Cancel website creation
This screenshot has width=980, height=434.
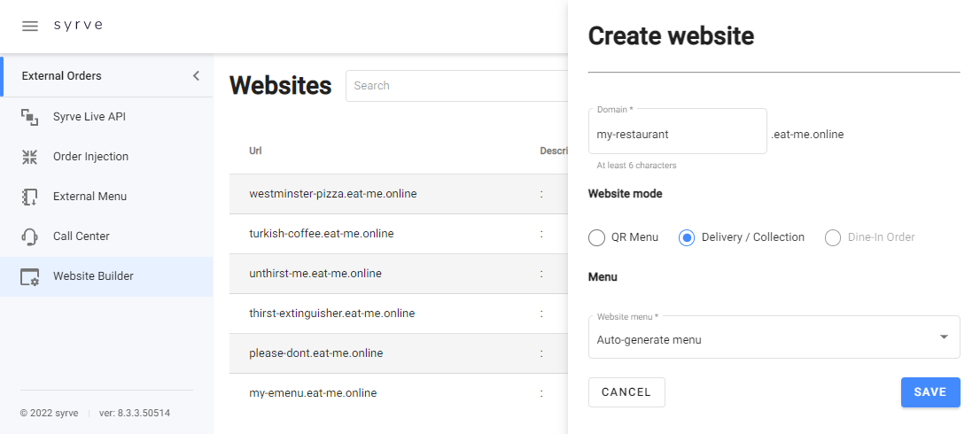(626, 392)
